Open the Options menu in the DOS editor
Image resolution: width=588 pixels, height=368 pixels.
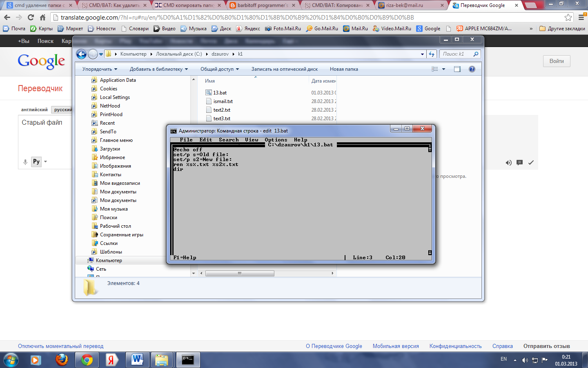276,140
